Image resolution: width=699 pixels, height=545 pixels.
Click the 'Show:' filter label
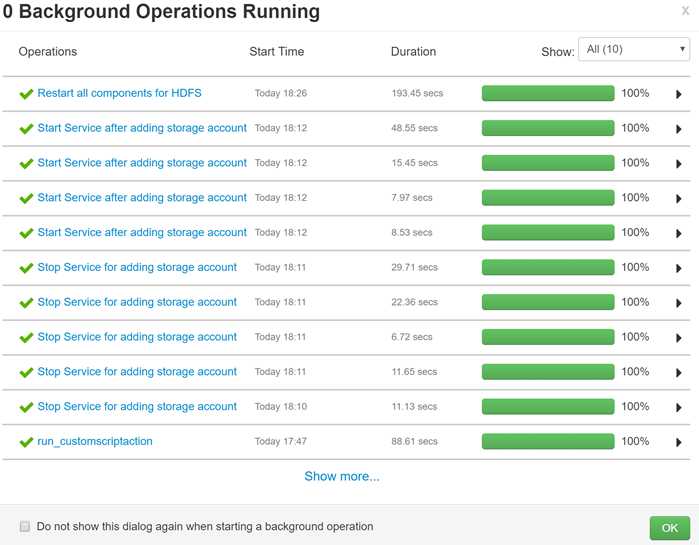click(558, 52)
